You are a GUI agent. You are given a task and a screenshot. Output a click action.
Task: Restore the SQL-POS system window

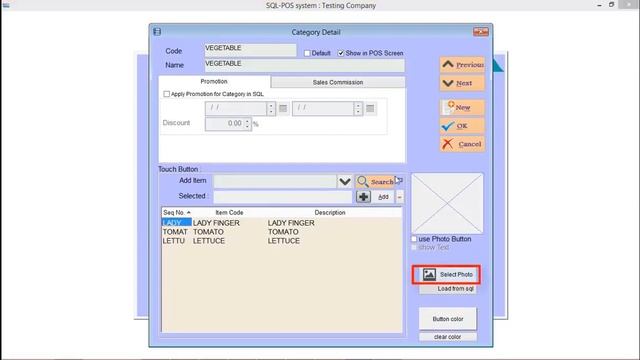tap(611, 4)
